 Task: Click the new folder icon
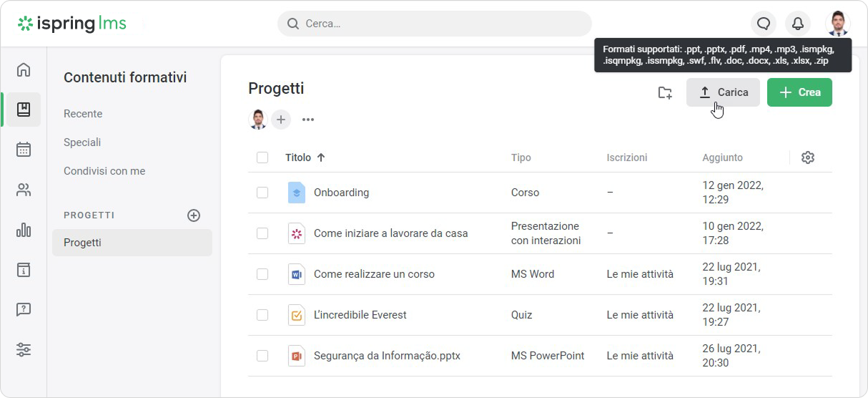pyautogui.click(x=665, y=92)
